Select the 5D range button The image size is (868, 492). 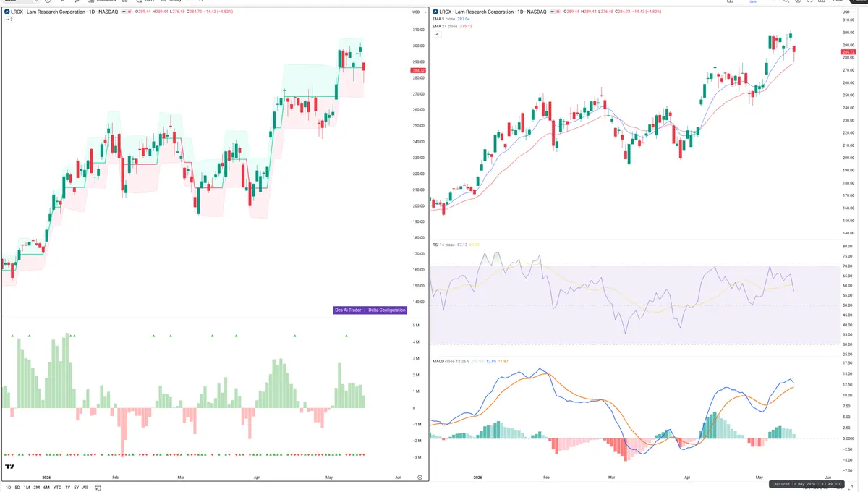[17, 488]
